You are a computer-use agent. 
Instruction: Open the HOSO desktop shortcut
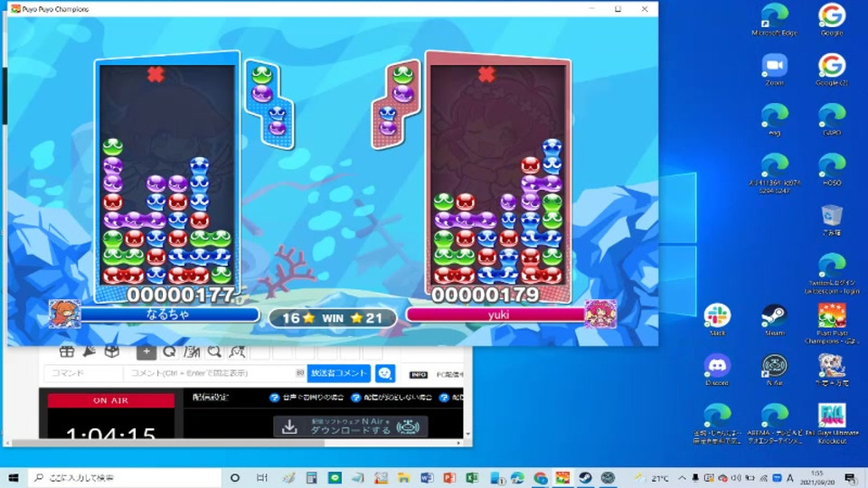click(x=832, y=169)
